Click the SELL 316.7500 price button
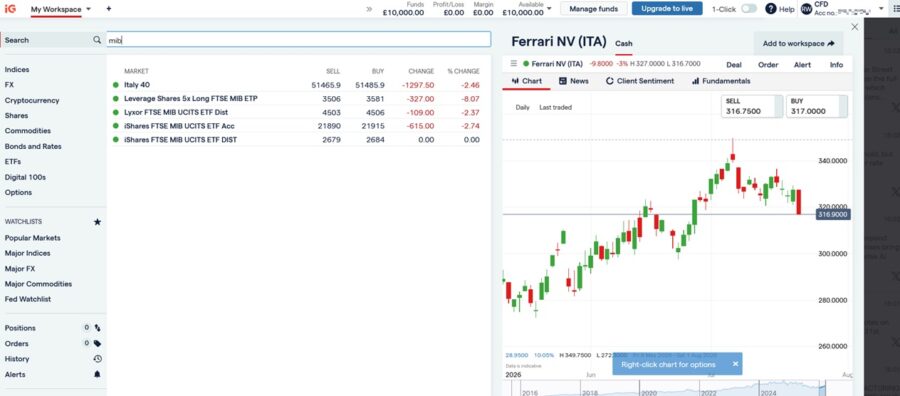This screenshot has width=900, height=396. [752, 106]
